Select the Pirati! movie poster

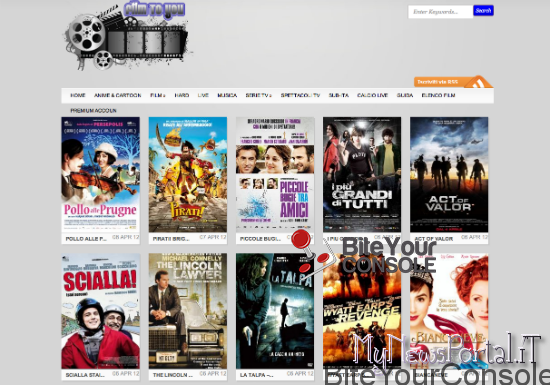point(188,175)
